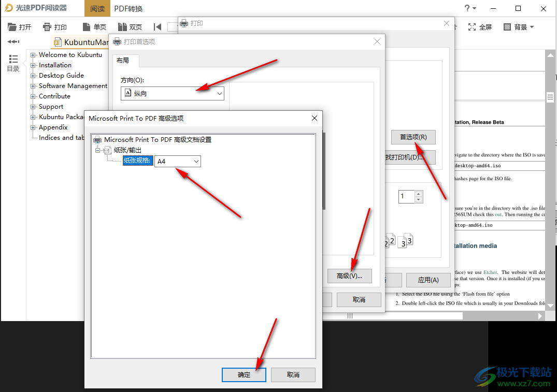The height and width of the screenshot is (392, 557).
Task: Close the 打印首选项 dialog
Action: (377, 41)
